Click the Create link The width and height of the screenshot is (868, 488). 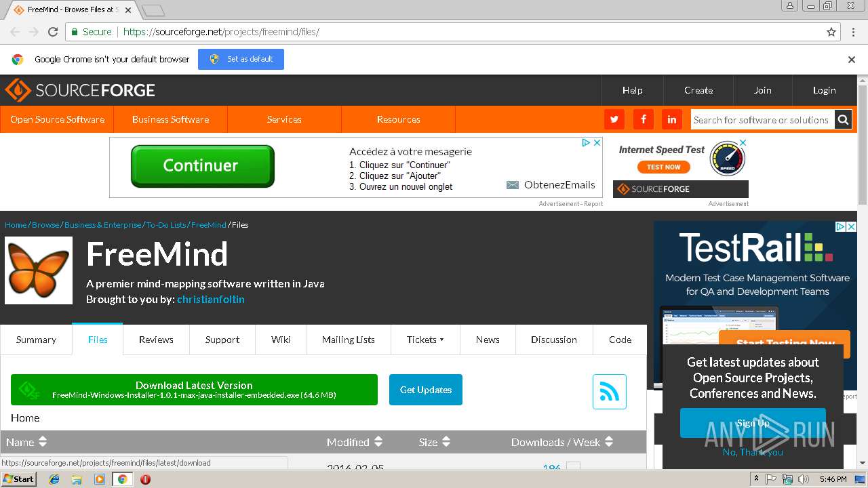698,90
